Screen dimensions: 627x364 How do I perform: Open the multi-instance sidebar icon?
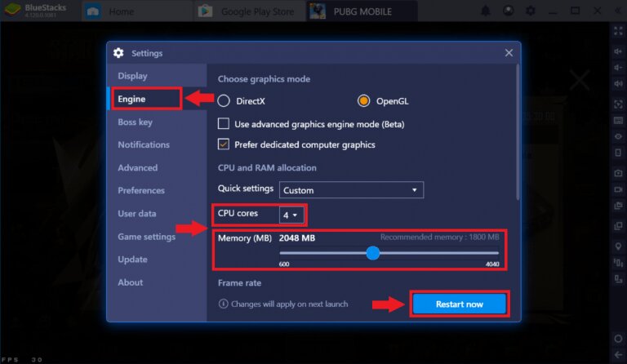click(618, 226)
